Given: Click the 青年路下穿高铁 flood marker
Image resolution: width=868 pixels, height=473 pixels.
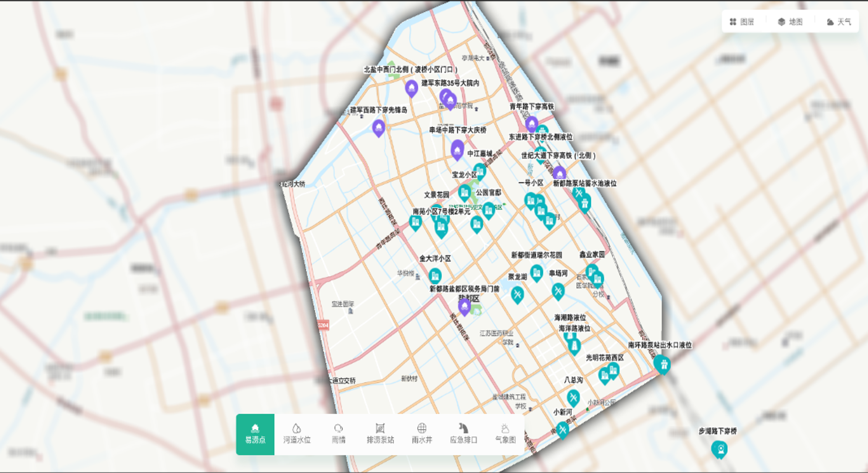Looking at the screenshot, I should click(x=531, y=123).
